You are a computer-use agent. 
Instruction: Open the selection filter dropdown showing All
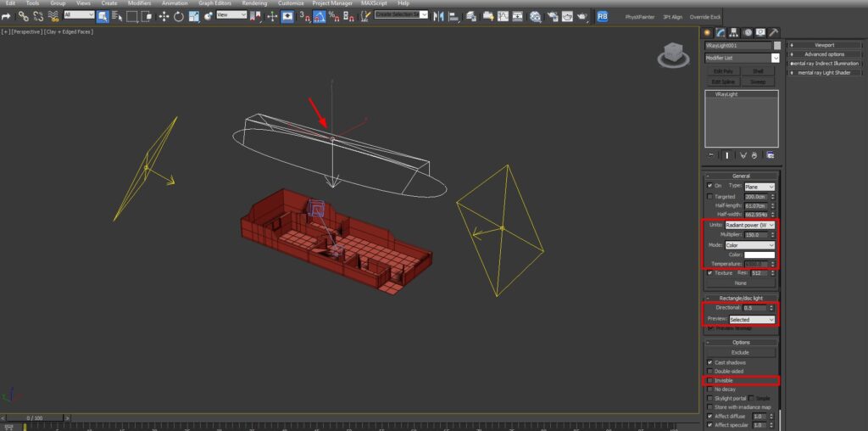(x=79, y=14)
